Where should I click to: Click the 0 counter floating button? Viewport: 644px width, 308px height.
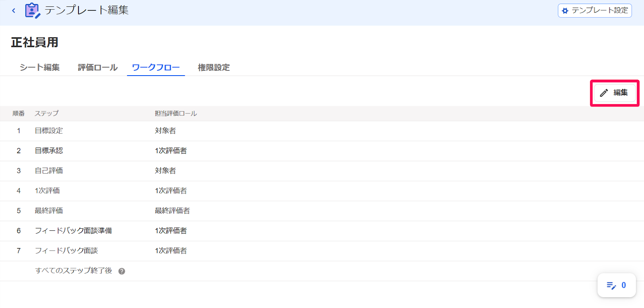[x=617, y=285]
